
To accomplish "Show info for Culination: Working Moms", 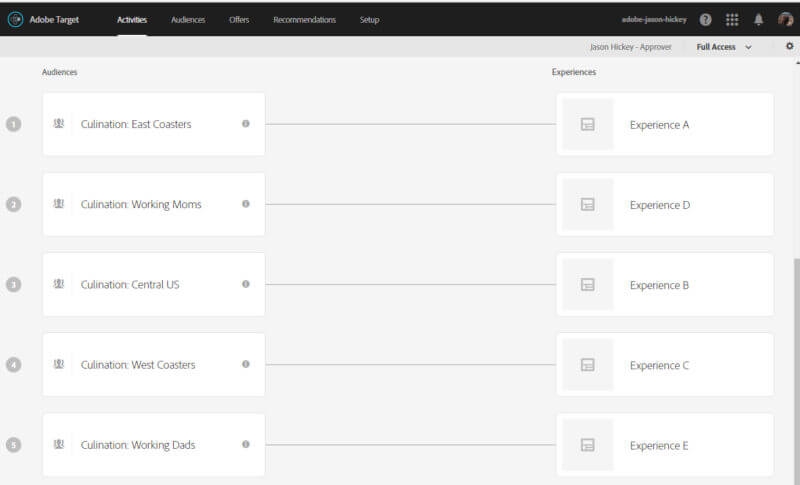I will [245, 203].
